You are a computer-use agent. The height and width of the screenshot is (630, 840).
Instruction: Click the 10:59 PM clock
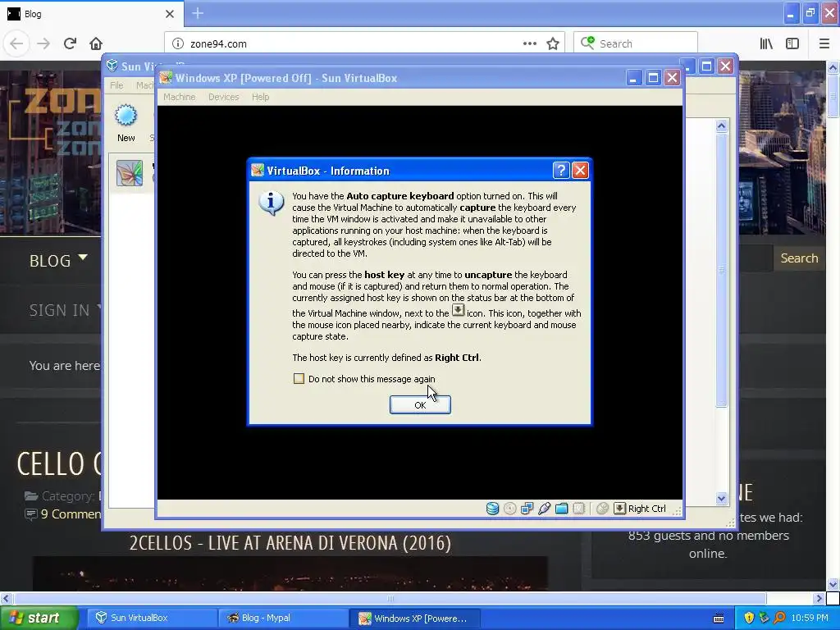point(810,619)
